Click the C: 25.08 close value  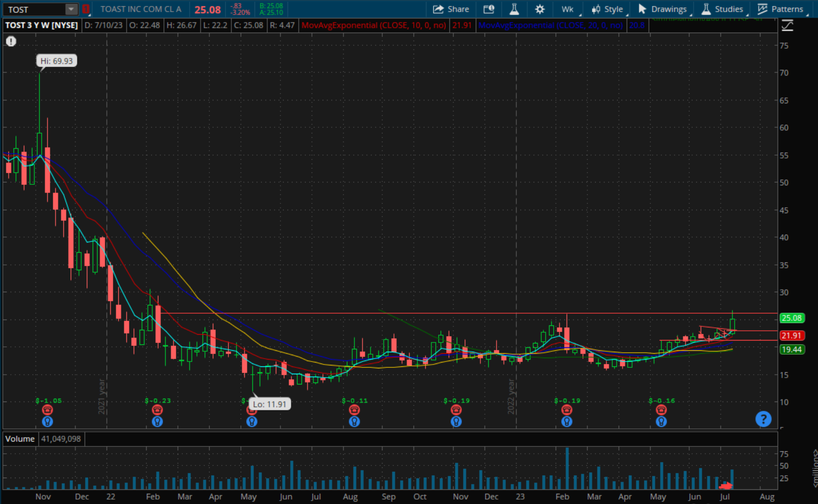pyautogui.click(x=248, y=25)
